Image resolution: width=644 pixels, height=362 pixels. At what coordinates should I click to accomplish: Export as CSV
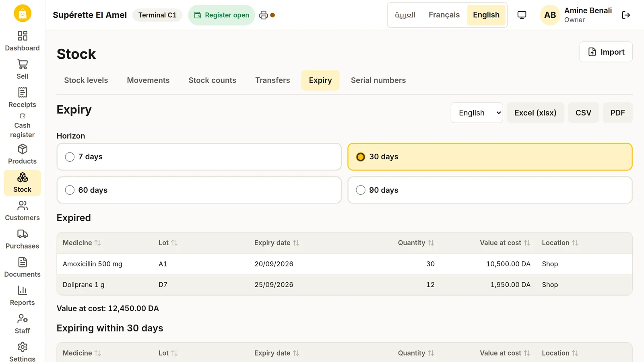coord(583,113)
